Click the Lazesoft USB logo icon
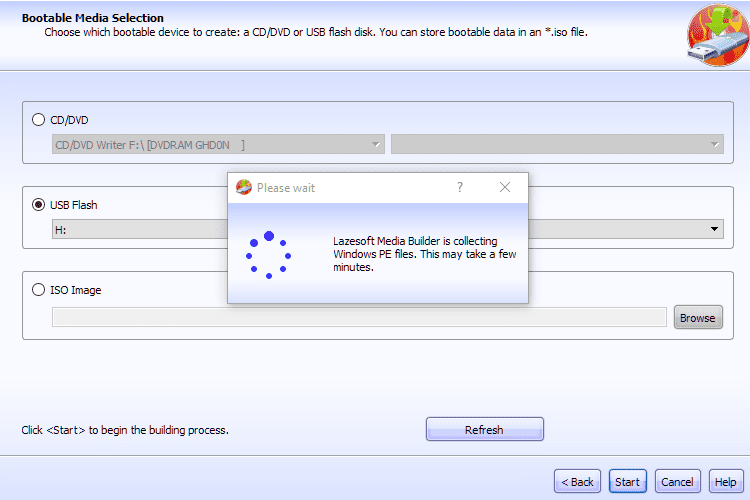The image size is (750, 500). click(717, 35)
